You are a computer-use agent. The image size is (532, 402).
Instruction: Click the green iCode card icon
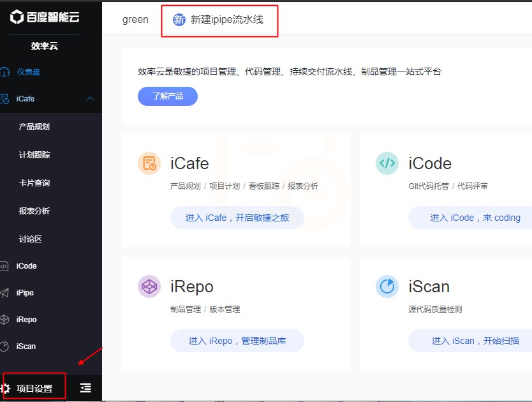click(387, 163)
